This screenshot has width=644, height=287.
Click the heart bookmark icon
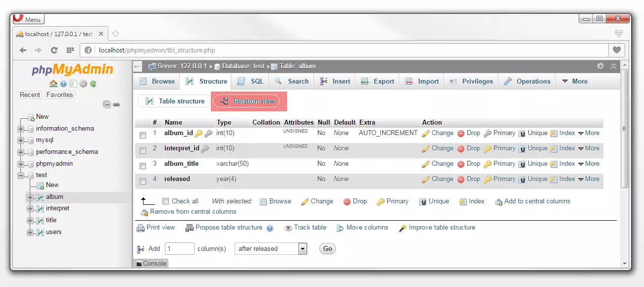click(x=617, y=50)
